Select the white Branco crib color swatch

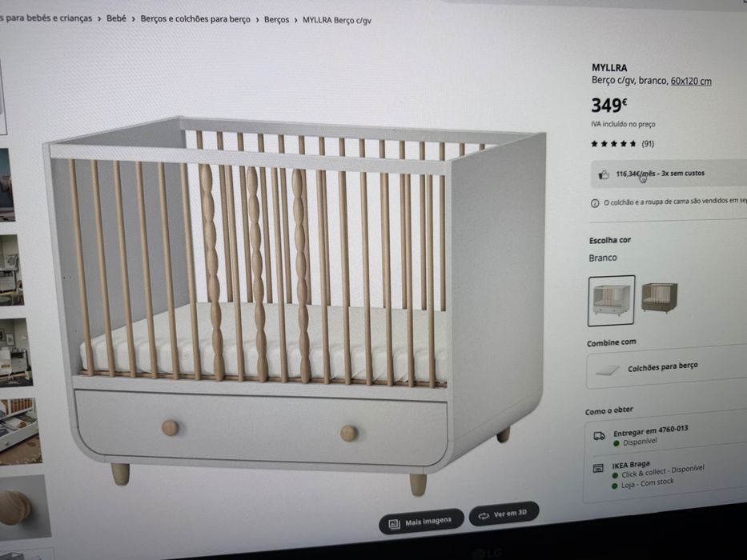click(x=611, y=301)
